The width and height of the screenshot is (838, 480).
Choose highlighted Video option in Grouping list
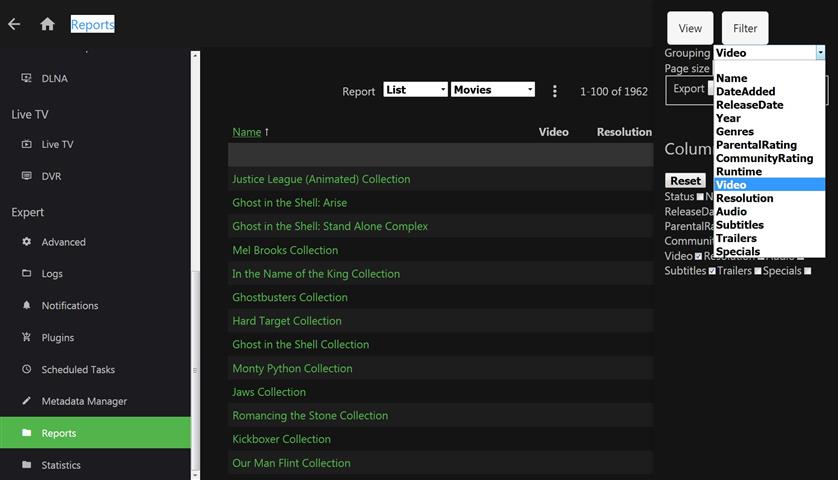point(769,185)
